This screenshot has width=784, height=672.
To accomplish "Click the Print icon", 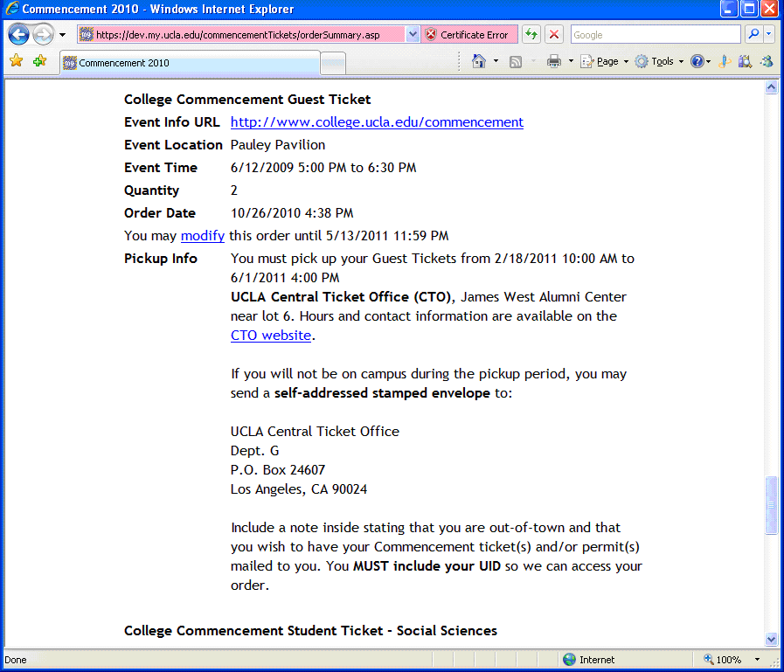I will tap(553, 61).
